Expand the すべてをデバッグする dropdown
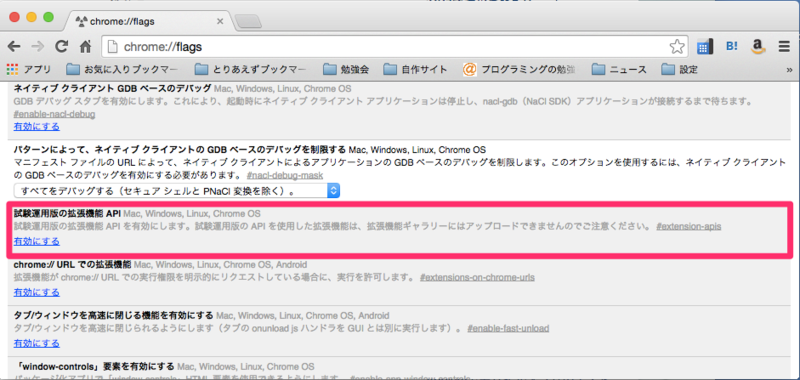800x380 pixels. (177, 191)
